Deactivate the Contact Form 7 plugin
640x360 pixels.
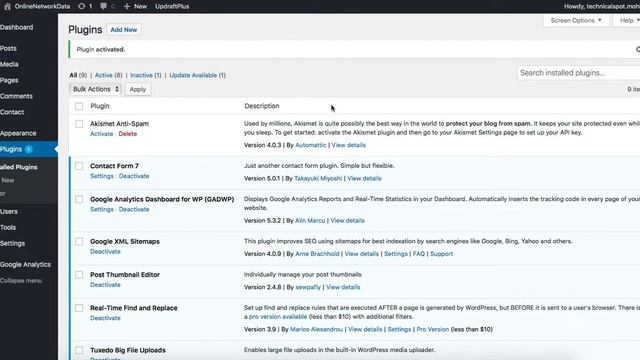coord(134,176)
